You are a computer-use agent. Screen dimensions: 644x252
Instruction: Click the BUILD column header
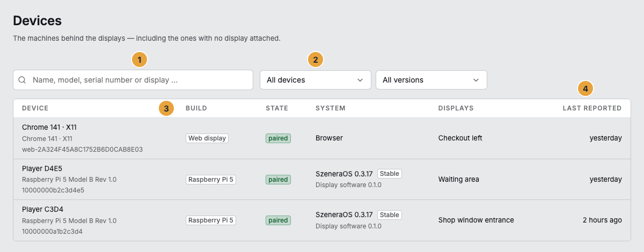196,108
